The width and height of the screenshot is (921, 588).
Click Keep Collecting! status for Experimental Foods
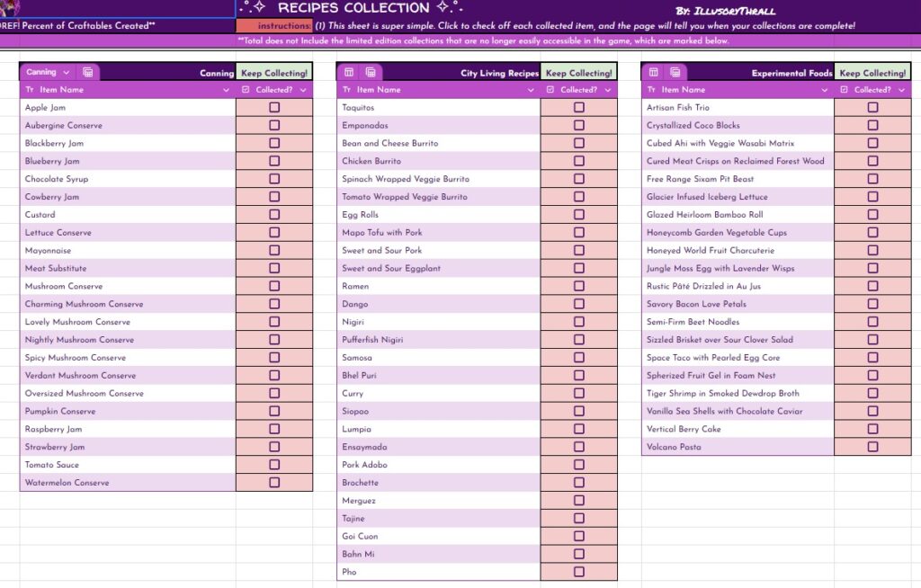(x=872, y=73)
